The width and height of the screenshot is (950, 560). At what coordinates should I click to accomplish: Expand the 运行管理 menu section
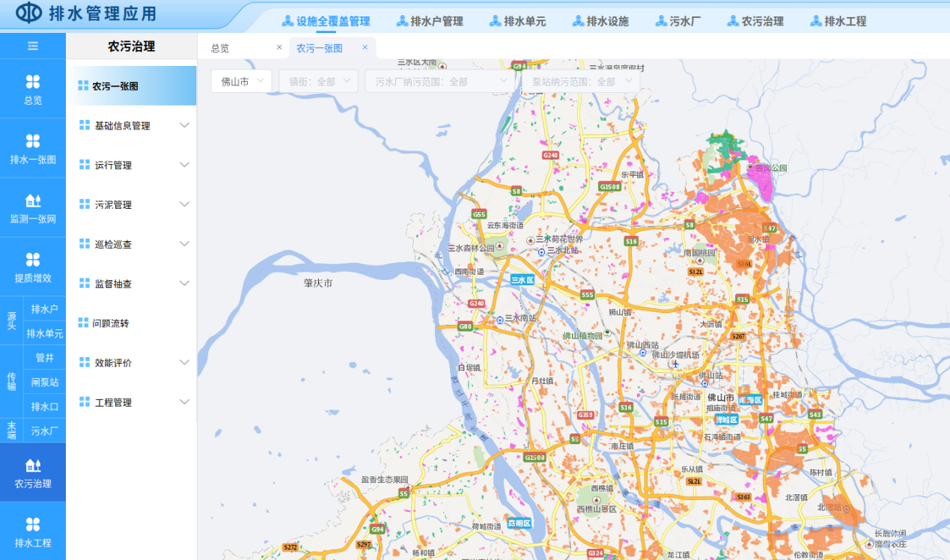coord(131,165)
